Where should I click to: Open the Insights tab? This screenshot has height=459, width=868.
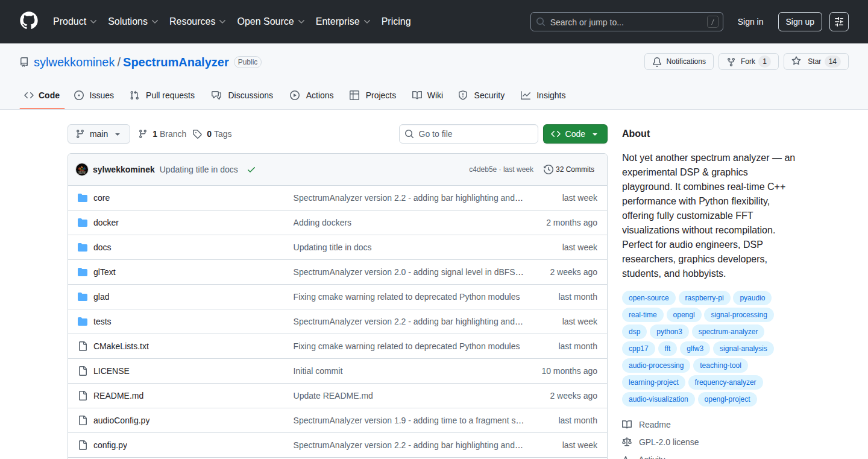[543, 95]
